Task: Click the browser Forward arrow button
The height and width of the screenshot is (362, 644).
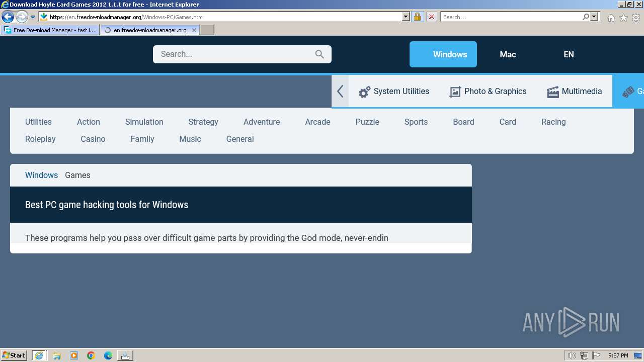Action: point(22,17)
